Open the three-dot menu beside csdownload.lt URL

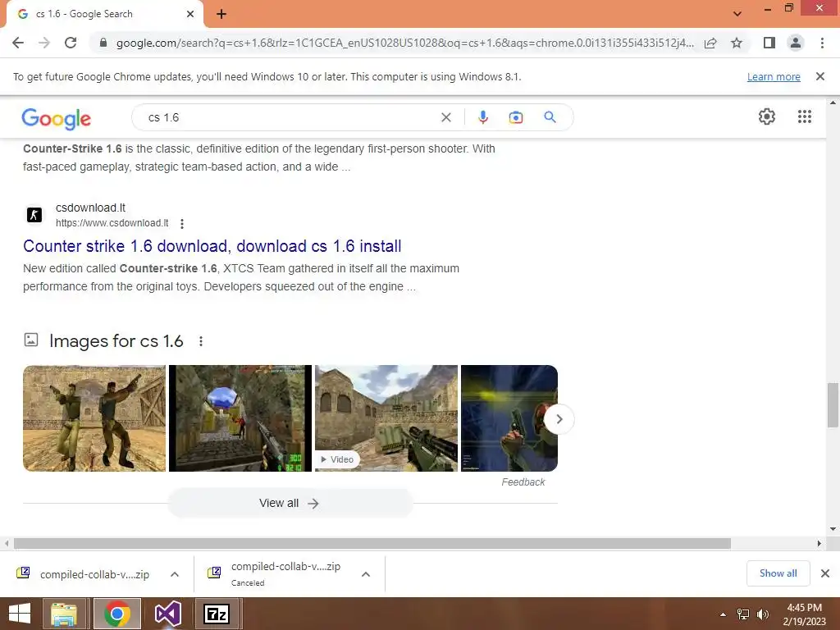(182, 223)
